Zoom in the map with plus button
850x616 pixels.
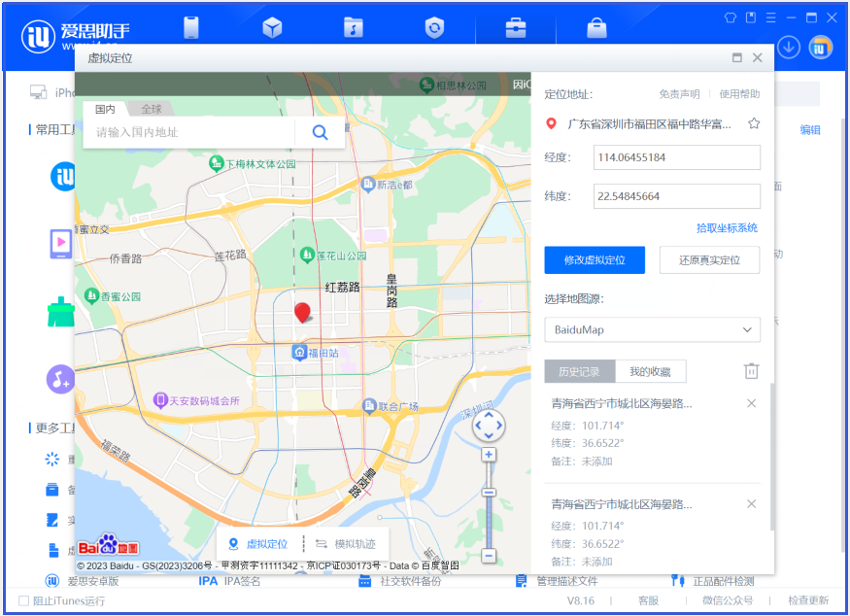pyautogui.click(x=489, y=455)
